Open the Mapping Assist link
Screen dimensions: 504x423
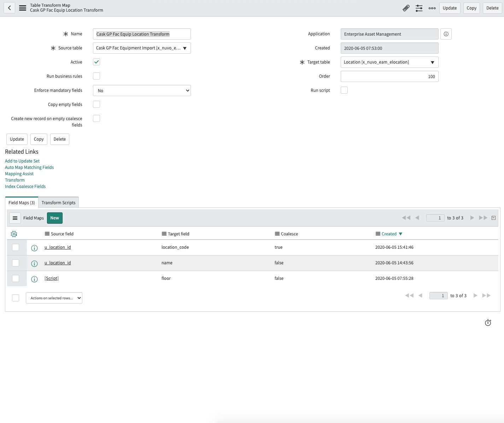19,174
